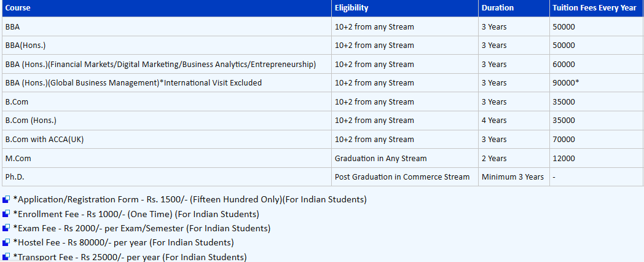Click the bullet icon beside Exam Fee
The width and height of the screenshot is (644, 262).
tap(6, 228)
